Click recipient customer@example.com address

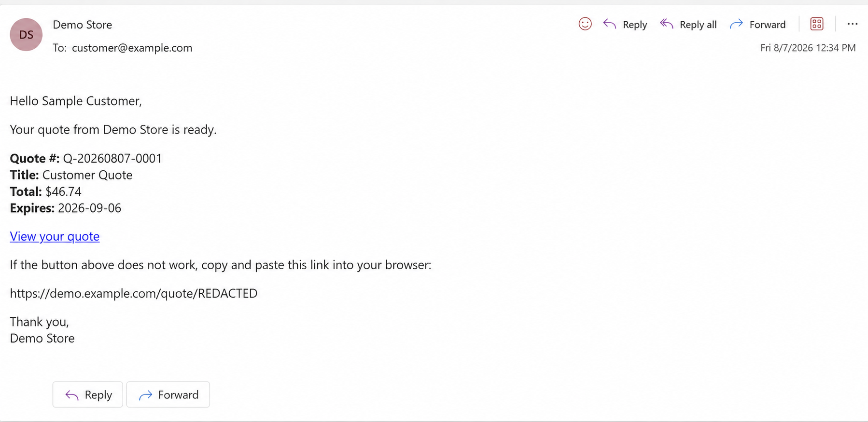tap(132, 48)
